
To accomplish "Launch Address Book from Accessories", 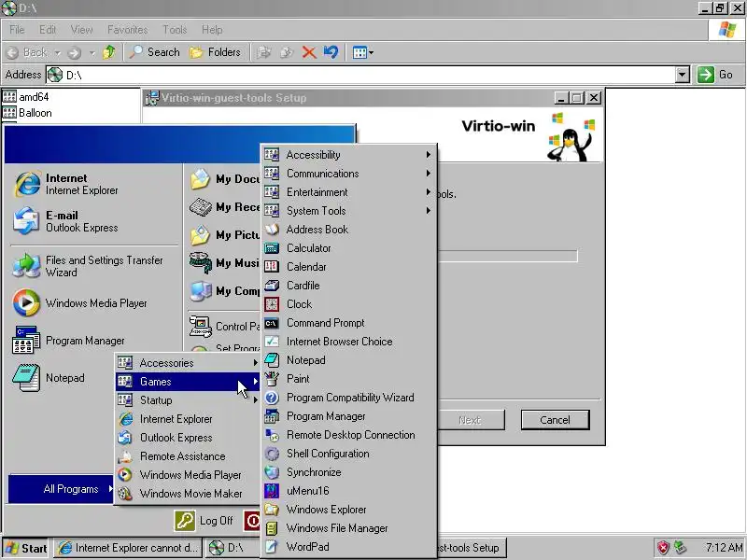I will point(348,230).
